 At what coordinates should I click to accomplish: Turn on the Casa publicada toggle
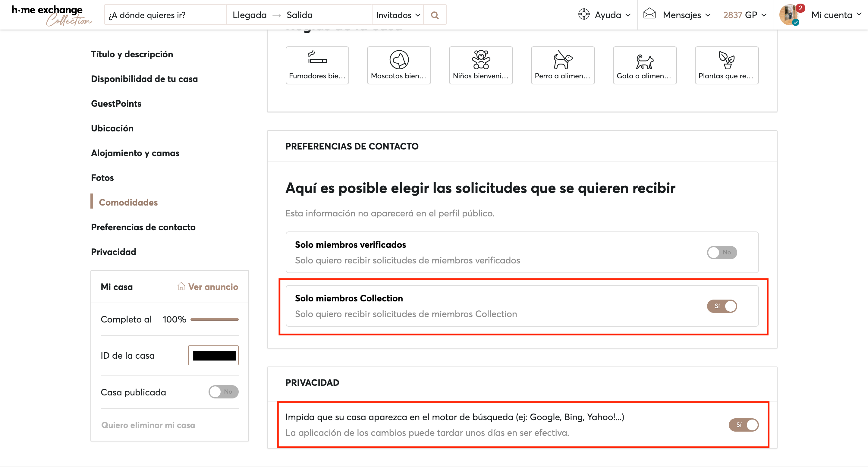click(x=223, y=392)
